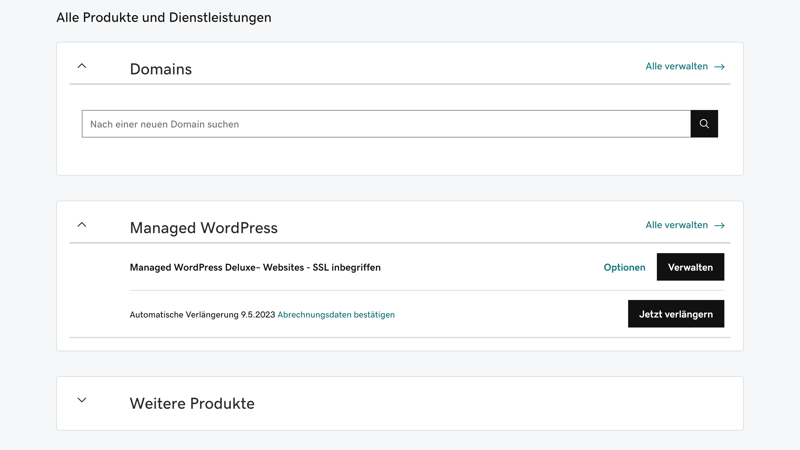Screen dimensions: 800x450
Task: Open Alle verwalten link for Domains
Action: (677, 67)
